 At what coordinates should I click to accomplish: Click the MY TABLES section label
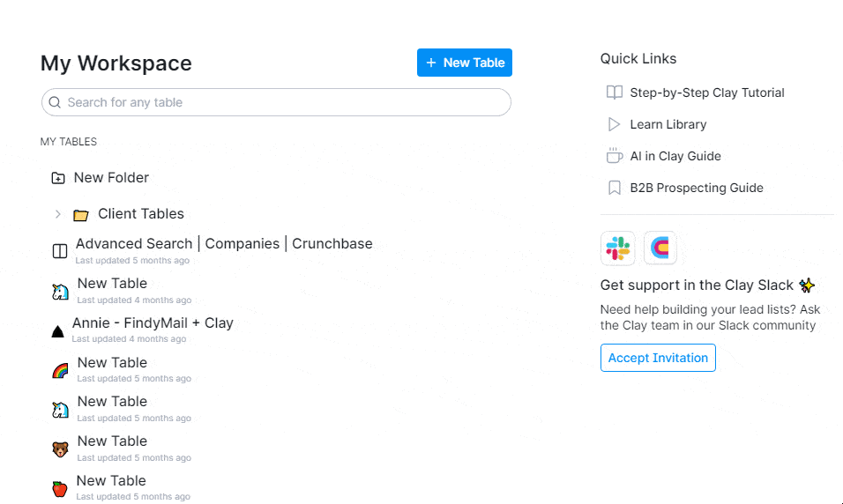click(69, 142)
